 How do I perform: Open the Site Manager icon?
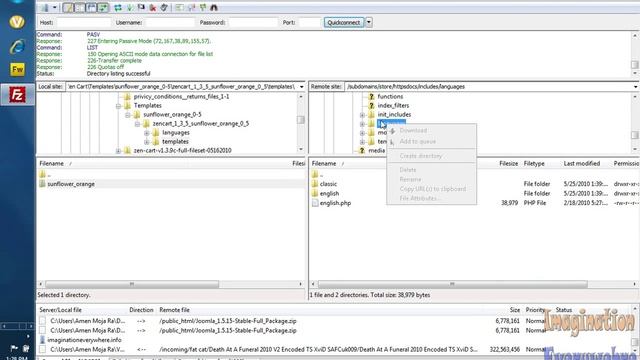point(44,7)
